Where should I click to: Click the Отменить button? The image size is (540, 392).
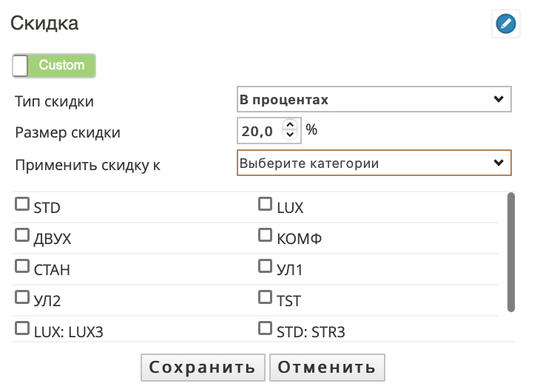click(x=327, y=367)
